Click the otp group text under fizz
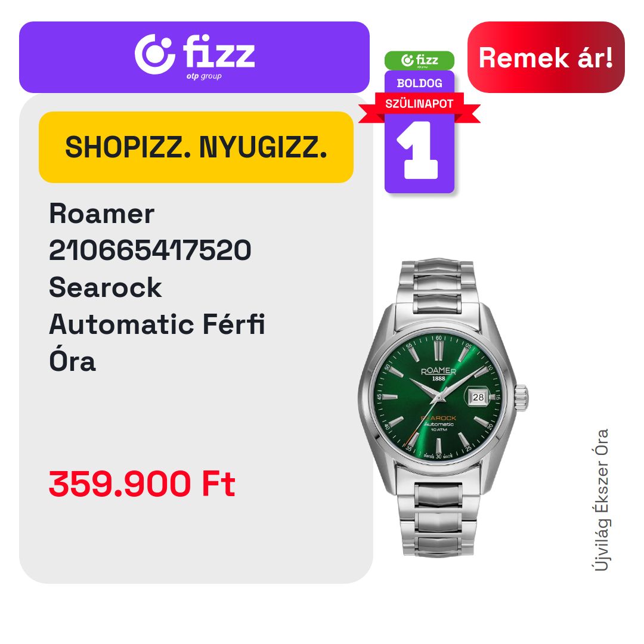The height and width of the screenshot is (644, 644). coord(204,76)
